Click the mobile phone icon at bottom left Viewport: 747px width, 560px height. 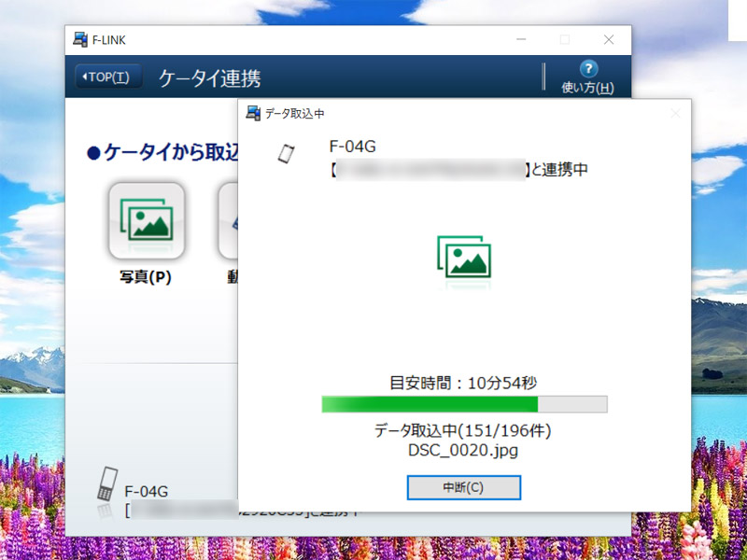click(x=106, y=484)
